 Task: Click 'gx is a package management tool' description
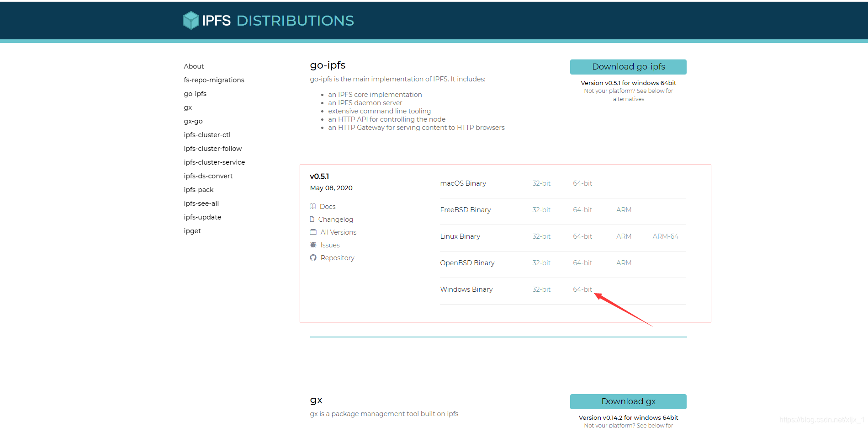[x=384, y=414]
